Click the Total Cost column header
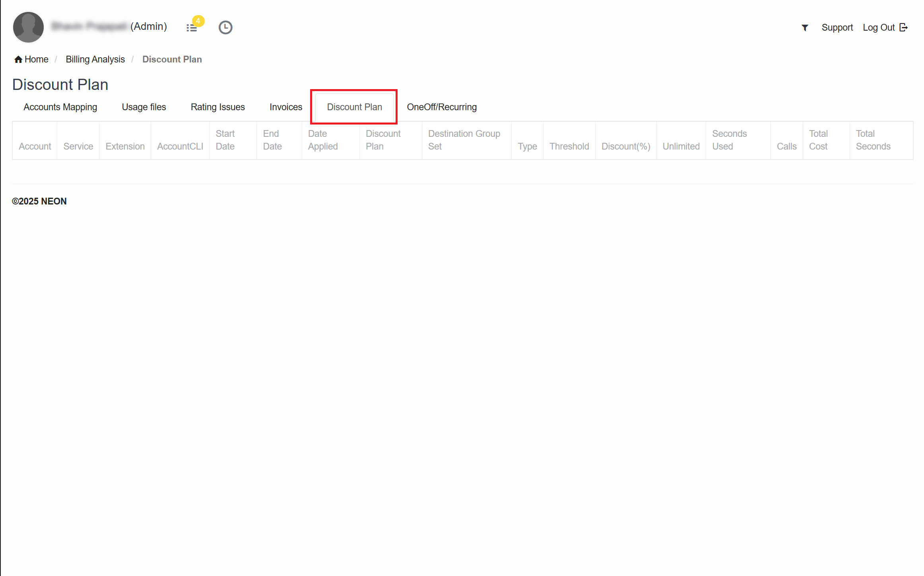Image resolution: width=924 pixels, height=576 pixels. point(818,140)
